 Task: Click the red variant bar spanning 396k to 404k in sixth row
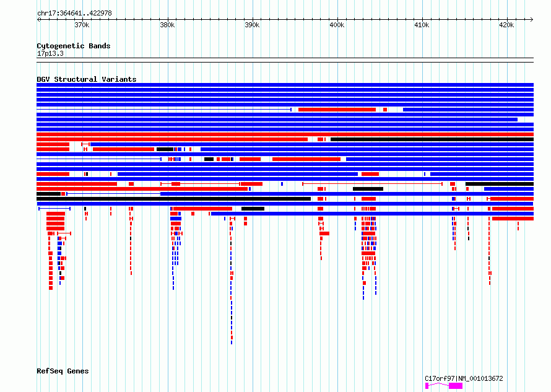pyautogui.click(x=337, y=110)
